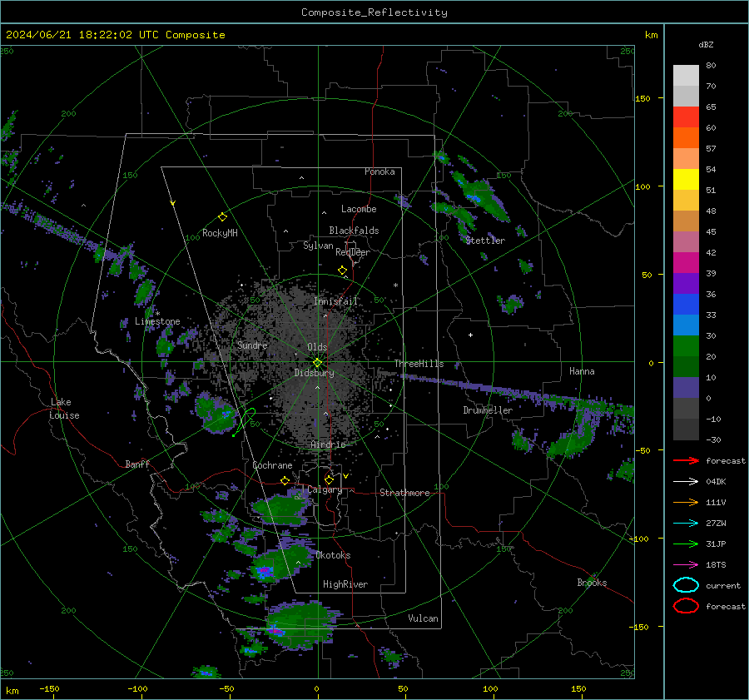749x700 pixels.
Task: Click the -150 tick on bottom axis
Action: (49, 688)
